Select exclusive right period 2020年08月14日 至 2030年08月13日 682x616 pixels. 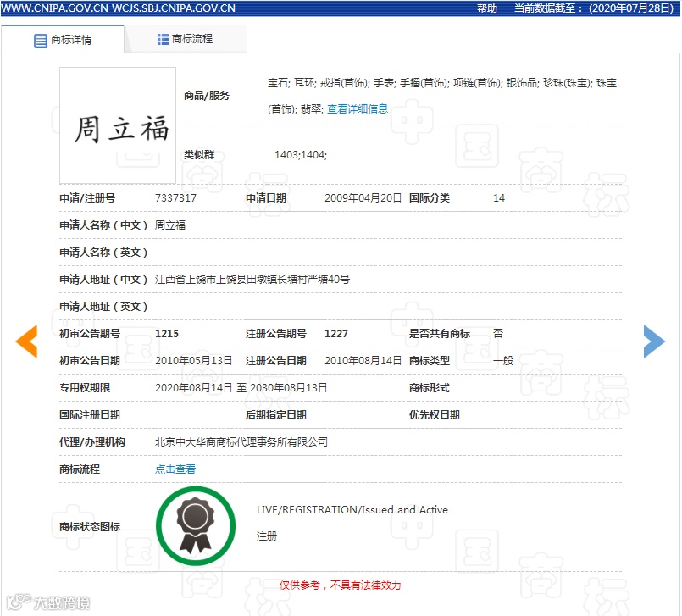(x=241, y=387)
